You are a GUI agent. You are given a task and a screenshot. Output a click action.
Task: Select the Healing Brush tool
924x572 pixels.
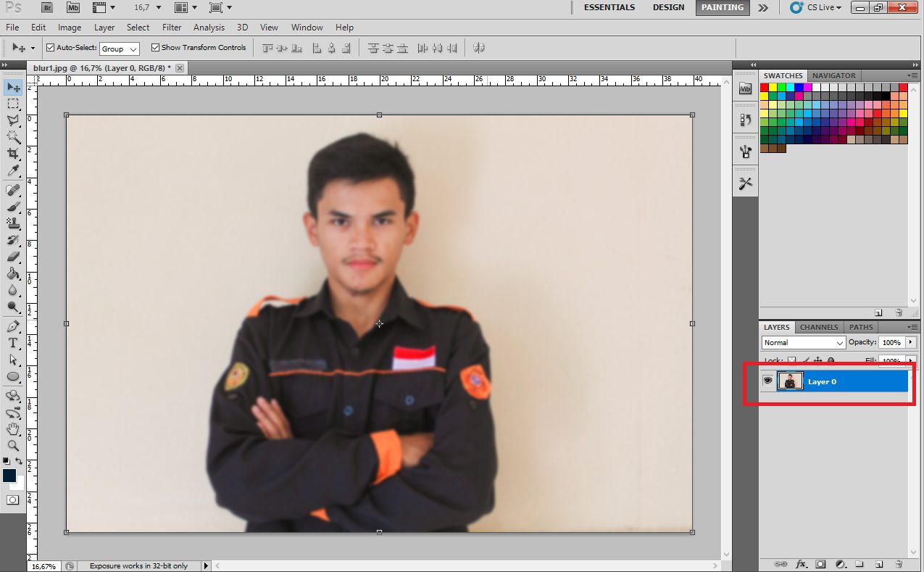(13, 190)
